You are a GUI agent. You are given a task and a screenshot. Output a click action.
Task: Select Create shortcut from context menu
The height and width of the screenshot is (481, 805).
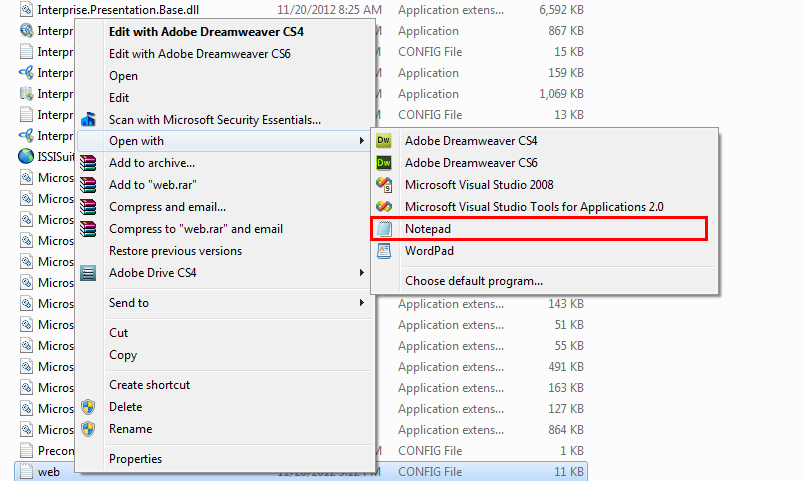[149, 385]
